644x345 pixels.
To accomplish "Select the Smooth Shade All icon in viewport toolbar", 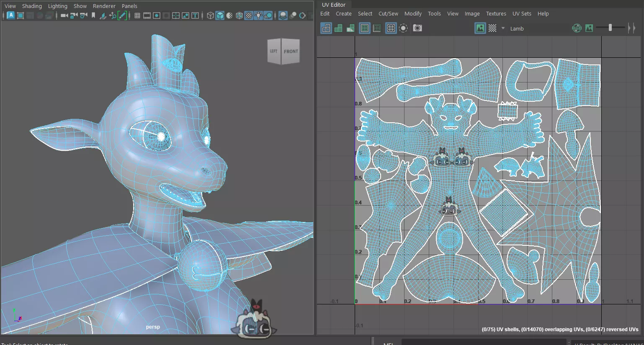I will click(219, 15).
